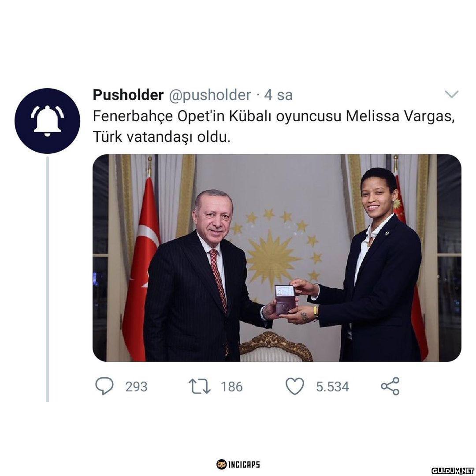Click the INCICAPS watermark text
This screenshot has height=476, width=476.
point(244,465)
